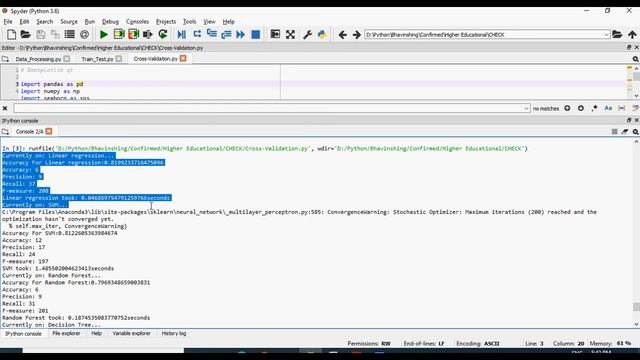Select the Console 2/A tab

[x=29, y=131]
